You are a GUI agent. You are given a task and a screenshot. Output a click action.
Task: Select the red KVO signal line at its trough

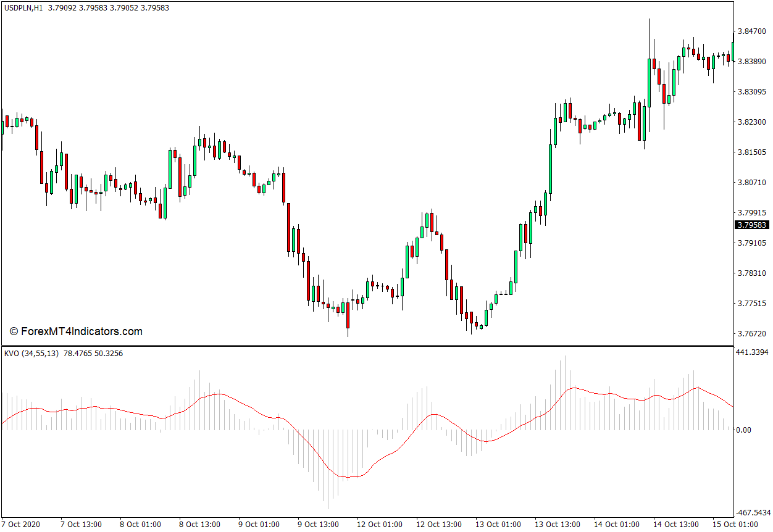[x=349, y=477]
